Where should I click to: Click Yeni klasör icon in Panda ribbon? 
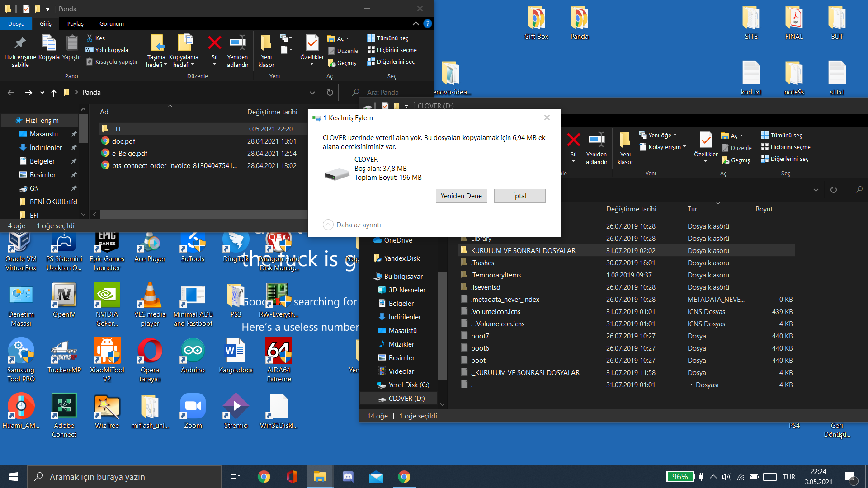pos(266,43)
